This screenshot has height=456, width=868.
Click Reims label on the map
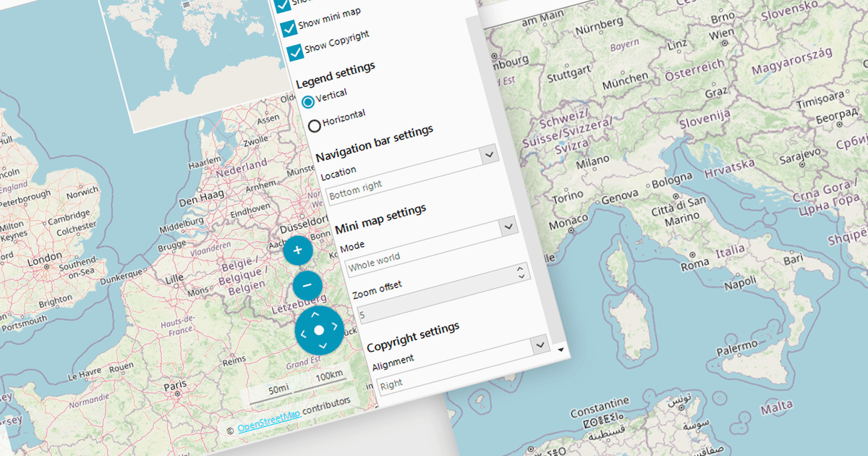(234, 360)
